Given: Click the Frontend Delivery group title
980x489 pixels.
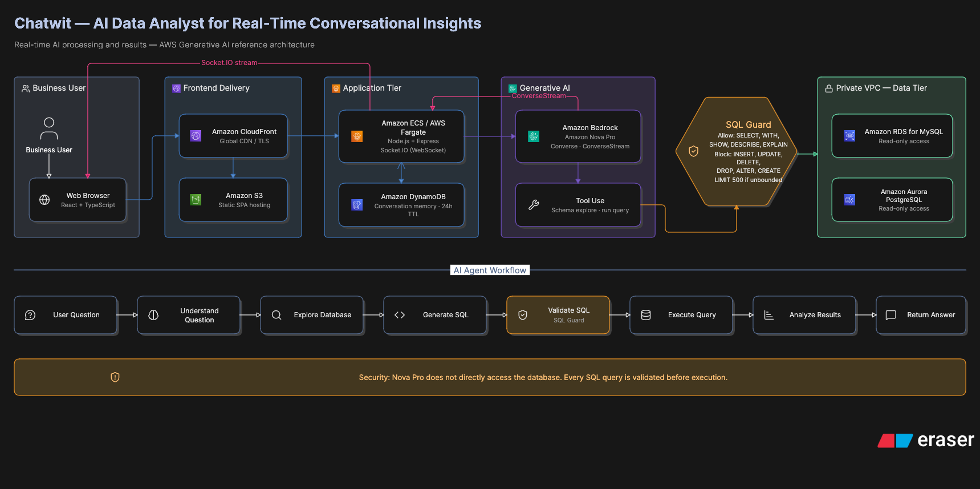Looking at the screenshot, I should click(217, 88).
